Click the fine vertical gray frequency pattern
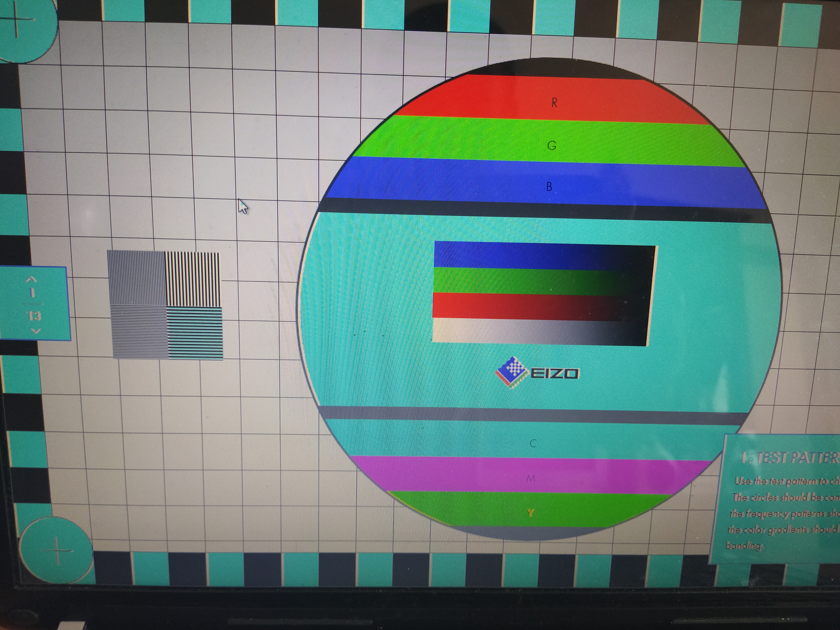The width and height of the screenshot is (840, 630). click(x=137, y=278)
